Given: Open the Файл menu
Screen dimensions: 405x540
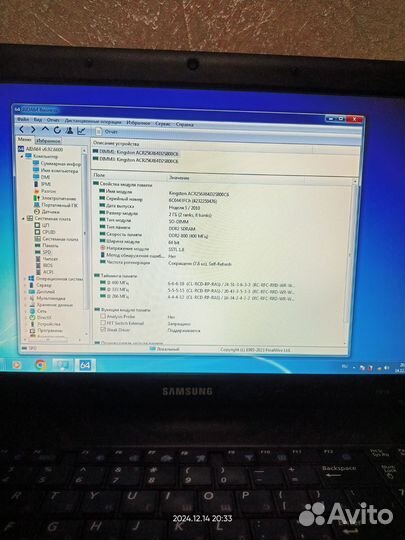Looking at the screenshot, I should click(x=23, y=119).
